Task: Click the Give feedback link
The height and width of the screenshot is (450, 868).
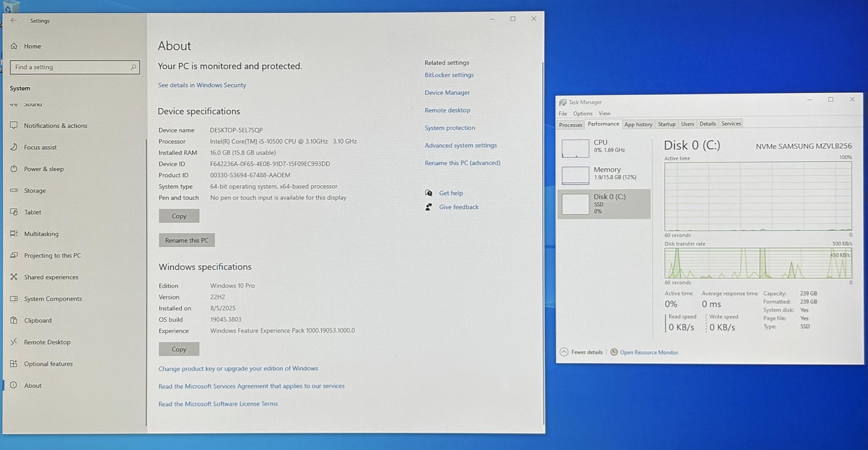Action: point(458,207)
